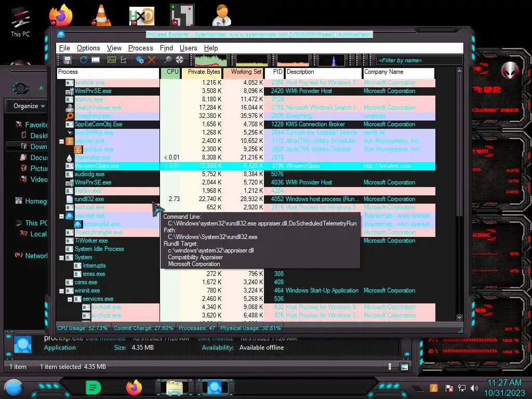Open the CPU usage history graph
Screen dimensions: 532x399
pos(211,60)
